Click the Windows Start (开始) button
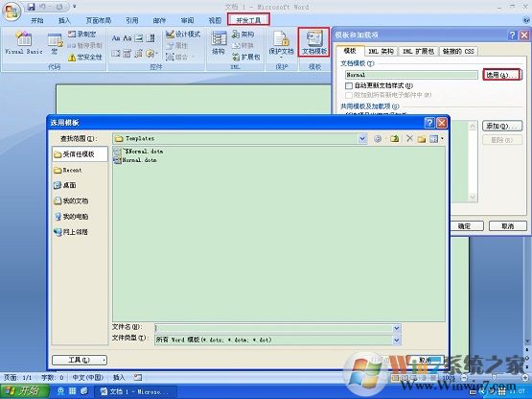532x399 pixels. click(24, 391)
